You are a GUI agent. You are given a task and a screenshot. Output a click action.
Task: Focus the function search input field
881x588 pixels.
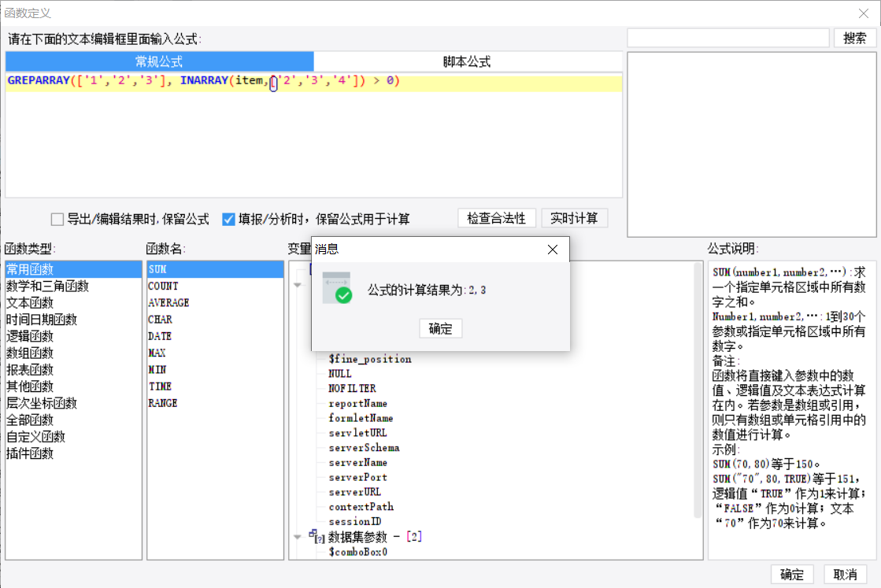(x=728, y=39)
